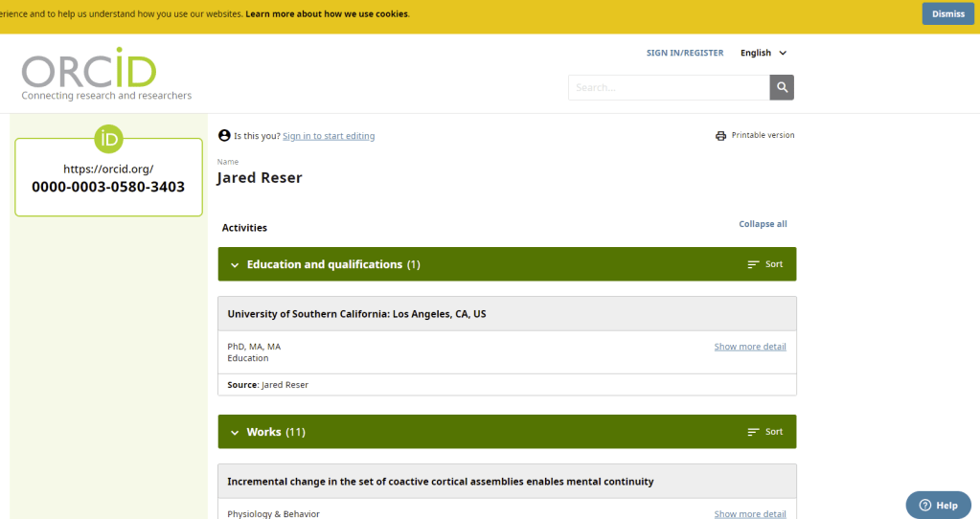The height and width of the screenshot is (519, 980).
Task: Collapse the Education and qualifications section
Action: pos(235,265)
